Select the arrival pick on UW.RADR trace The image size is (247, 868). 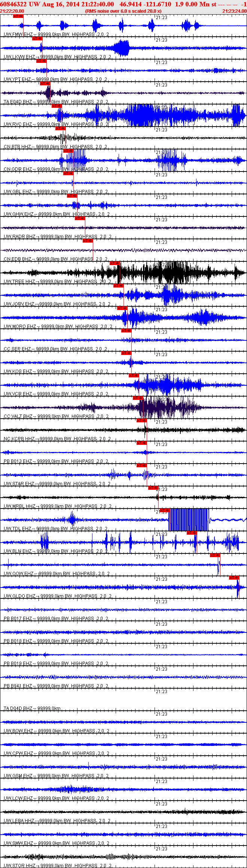point(80,218)
